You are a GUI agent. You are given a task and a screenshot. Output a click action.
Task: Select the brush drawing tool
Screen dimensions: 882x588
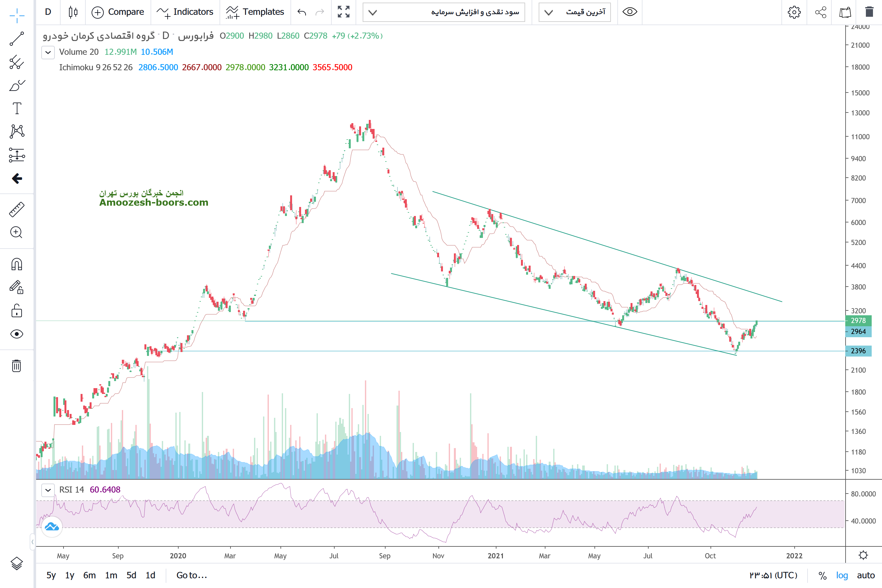pyautogui.click(x=16, y=85)
